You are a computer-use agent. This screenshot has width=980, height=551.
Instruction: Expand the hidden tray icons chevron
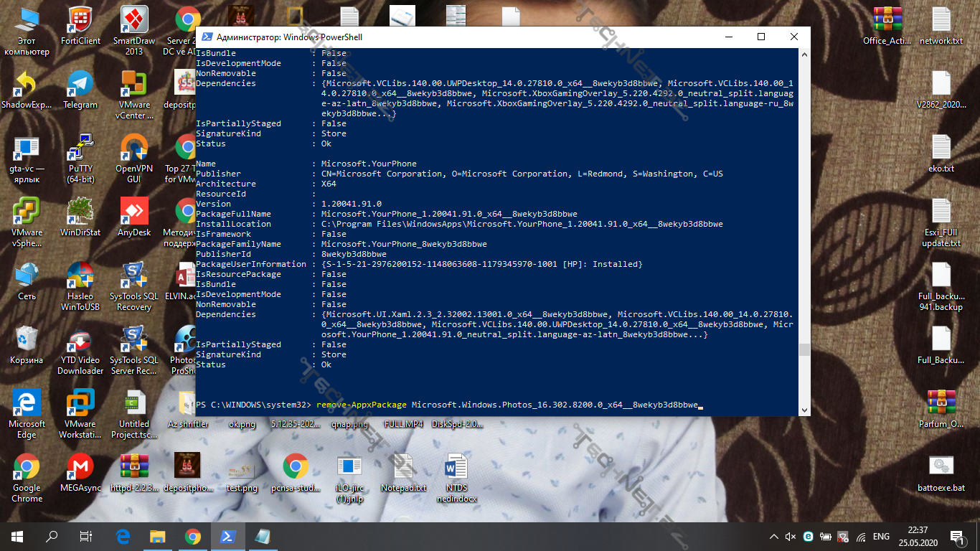coord(773,536)
